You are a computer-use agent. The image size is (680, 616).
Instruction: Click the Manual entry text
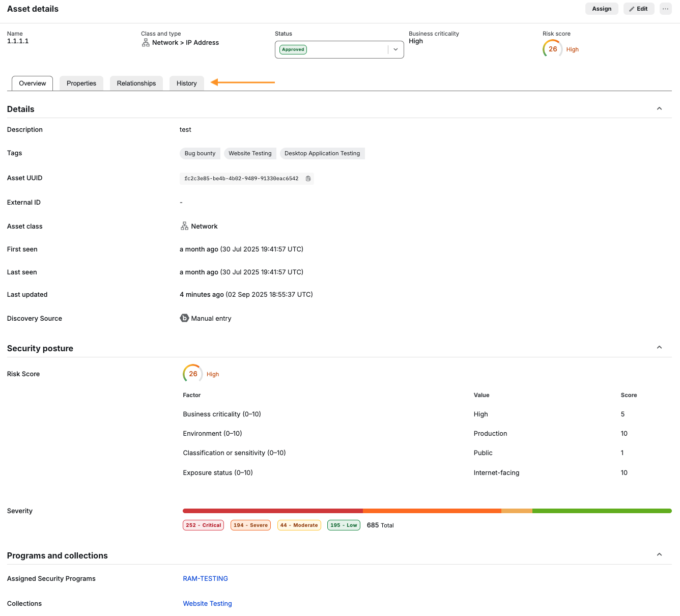211,319
